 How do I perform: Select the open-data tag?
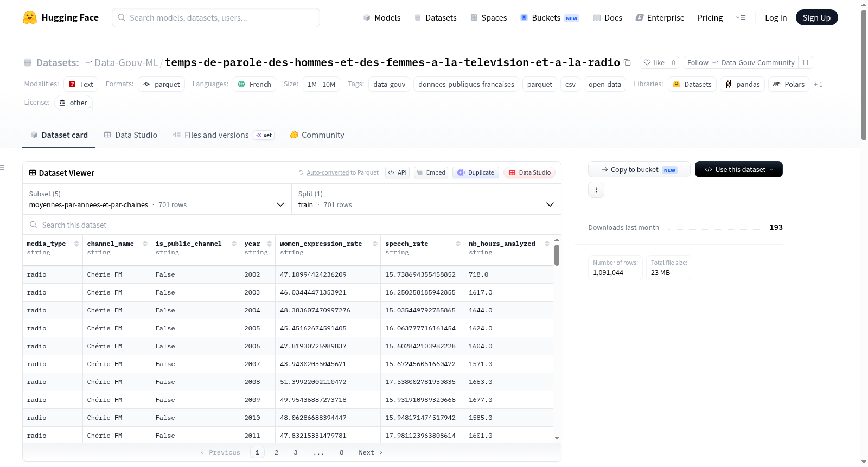[x=605, y=84]
